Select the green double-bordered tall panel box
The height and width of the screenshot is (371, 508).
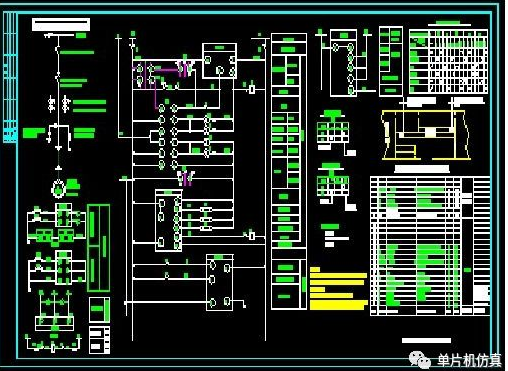click(x=99, y=248)
